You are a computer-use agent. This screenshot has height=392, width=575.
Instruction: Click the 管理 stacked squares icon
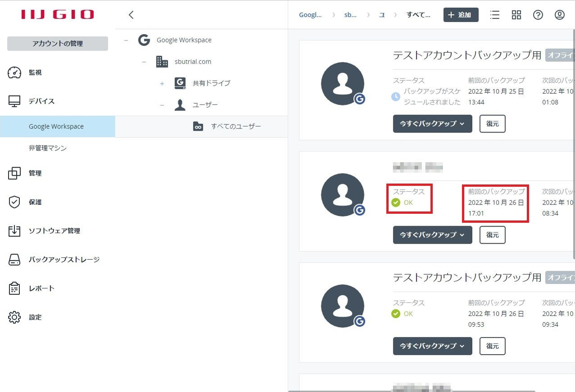(14, 173)
